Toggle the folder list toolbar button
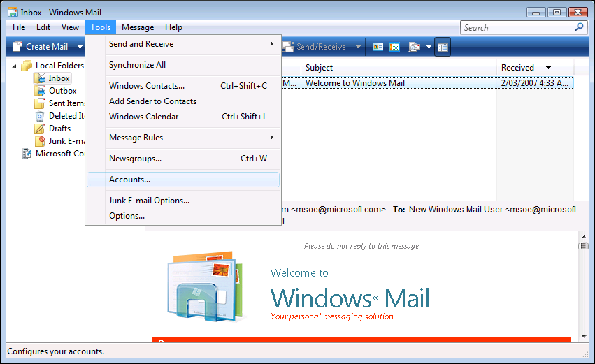Viewport: 595px width, 364px height. click(x=442, y=47)
